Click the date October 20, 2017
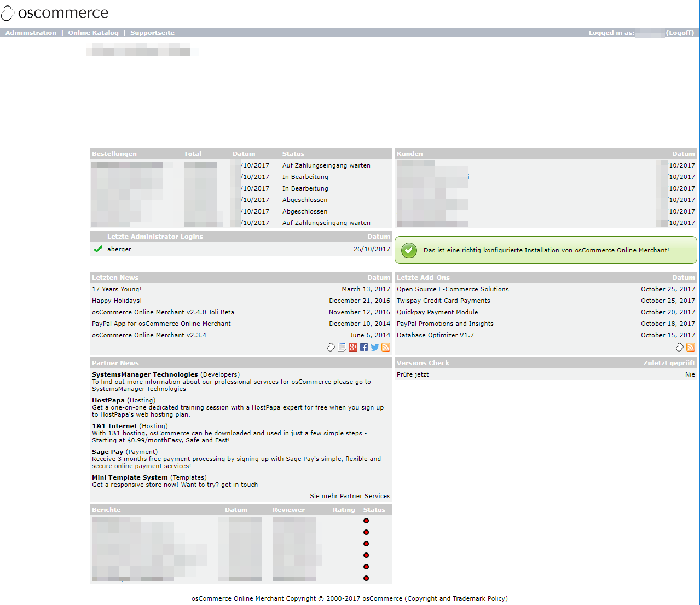The height and width of the screenshot is (605, 700). [668, 312]
